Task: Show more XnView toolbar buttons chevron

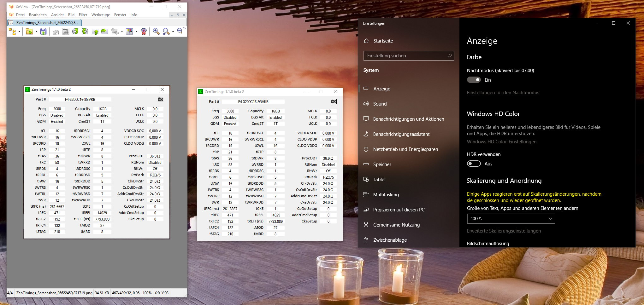Action: click(x=185, y=29)
